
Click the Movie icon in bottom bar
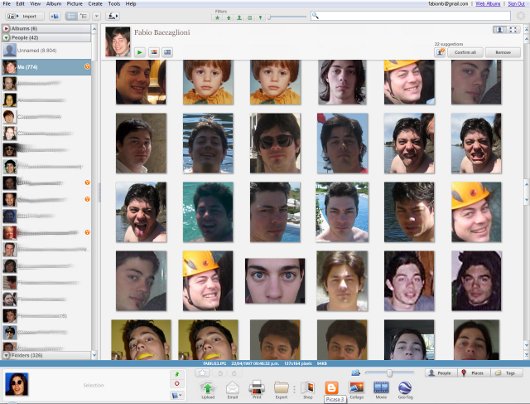click(381, 390)
